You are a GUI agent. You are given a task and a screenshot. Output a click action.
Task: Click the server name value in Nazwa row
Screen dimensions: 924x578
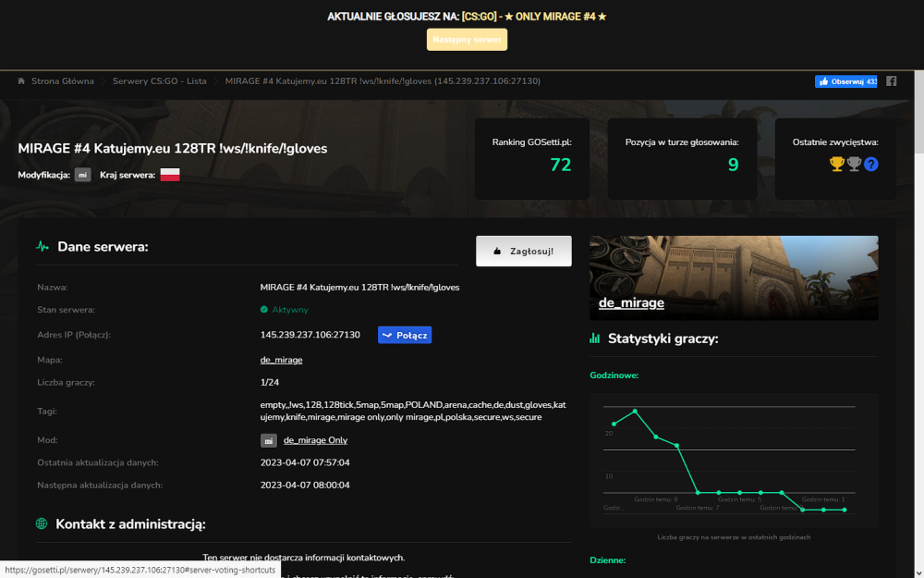pos(359,288)
